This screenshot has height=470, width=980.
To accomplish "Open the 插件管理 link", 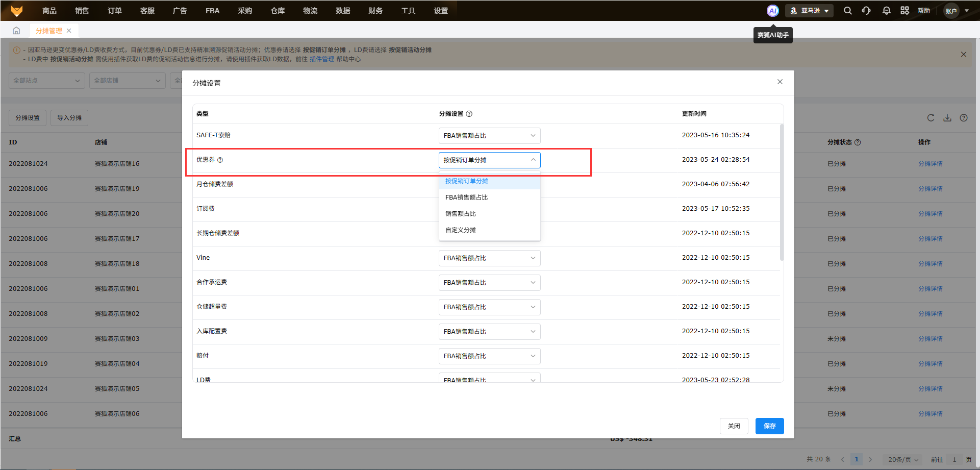I will tap(322, 59).
